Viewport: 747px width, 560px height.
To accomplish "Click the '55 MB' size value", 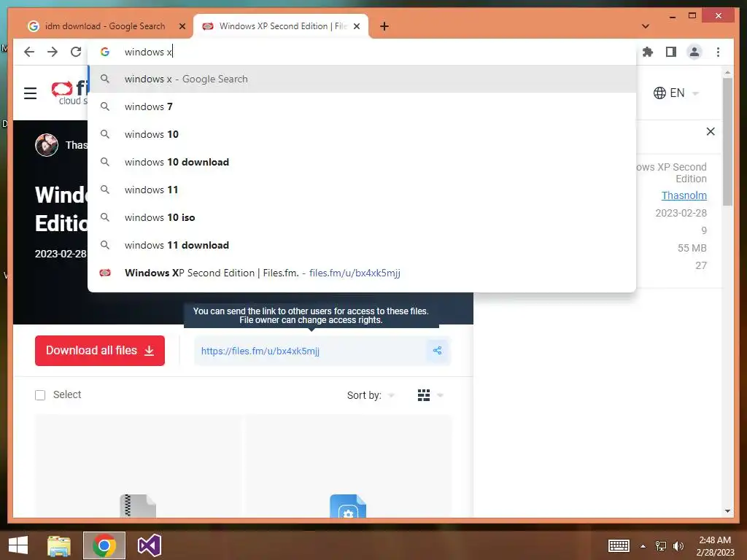I will pos(692,248).
